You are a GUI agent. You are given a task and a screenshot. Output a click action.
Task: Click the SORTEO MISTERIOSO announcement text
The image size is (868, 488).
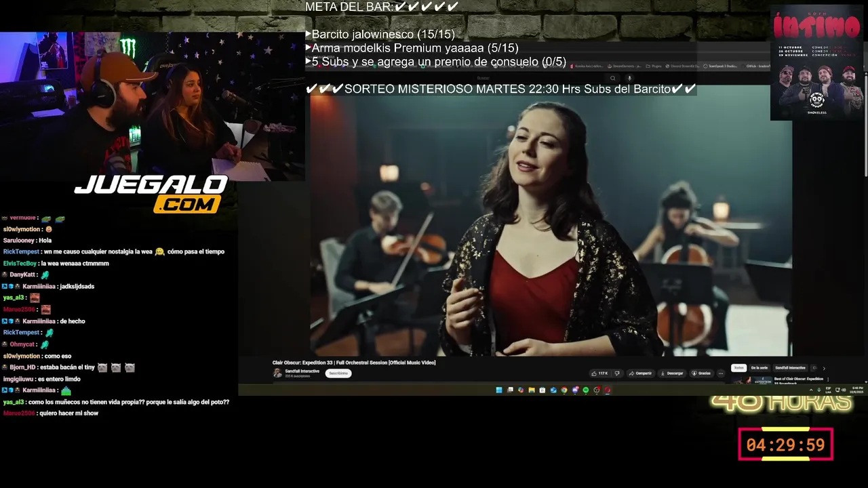coord(501,89)
